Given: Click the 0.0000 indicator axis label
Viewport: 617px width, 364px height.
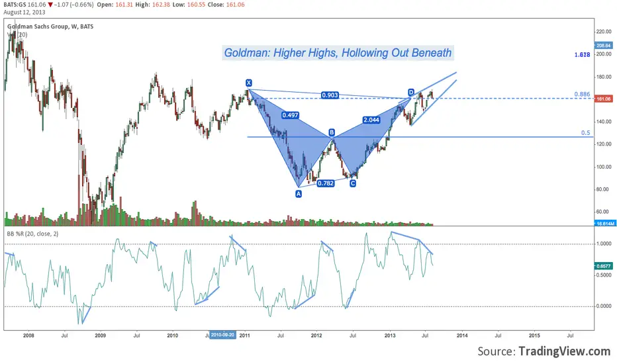Looking at the screenshot, I should tap(604, 306).
